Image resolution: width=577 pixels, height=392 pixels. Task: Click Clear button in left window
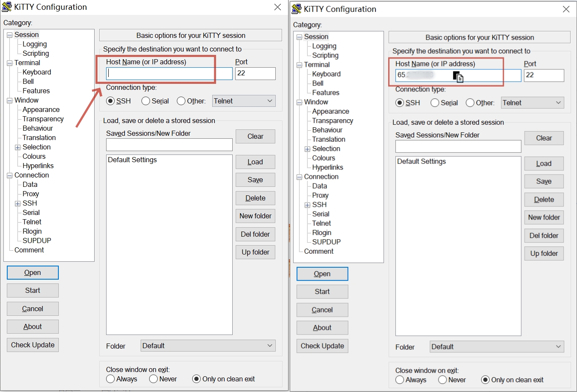click(255, 136)
